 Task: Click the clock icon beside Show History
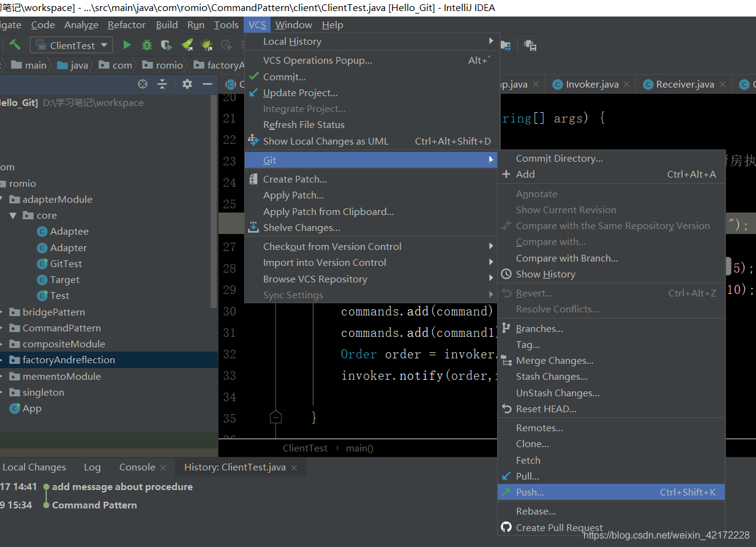click(x=506, y=274)
